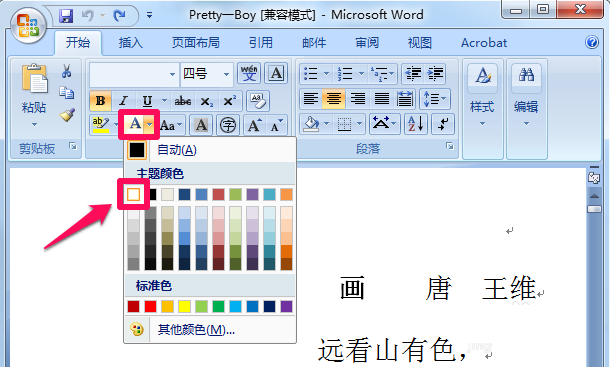
Task: Open the Change Case Aa dropdown
Action: tap(171, 125)
